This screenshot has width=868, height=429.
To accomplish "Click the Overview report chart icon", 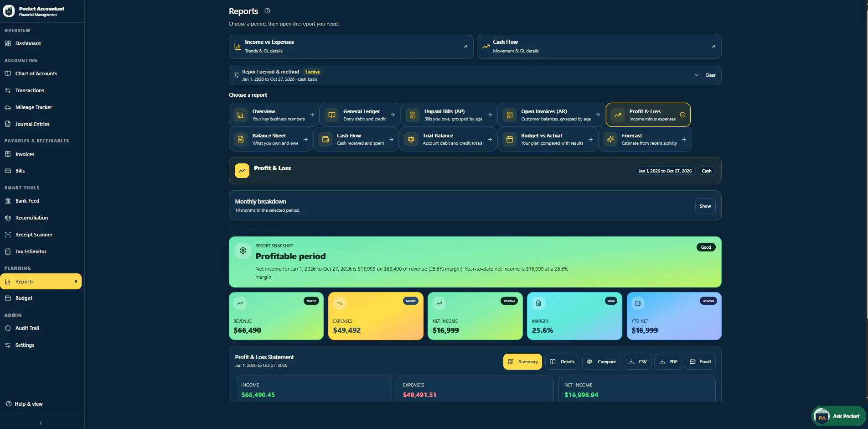I will [241, 115].
